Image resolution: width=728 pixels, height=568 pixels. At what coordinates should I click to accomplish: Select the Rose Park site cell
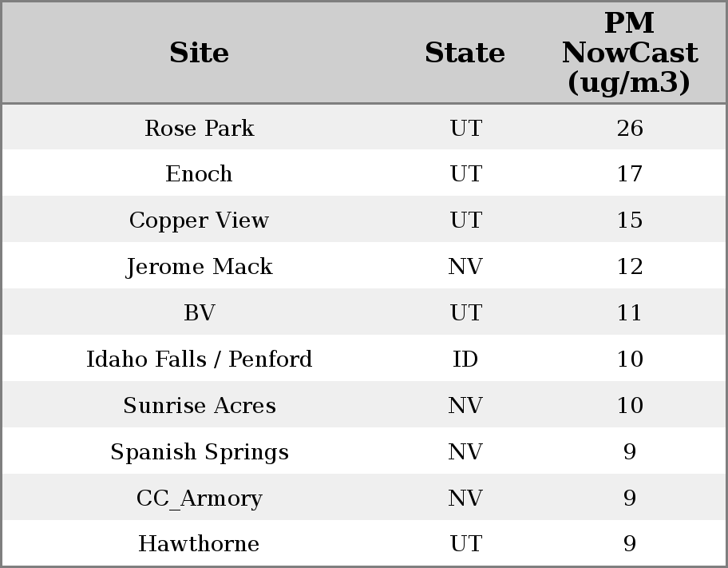pyautogui.click(x=200, y=128)
